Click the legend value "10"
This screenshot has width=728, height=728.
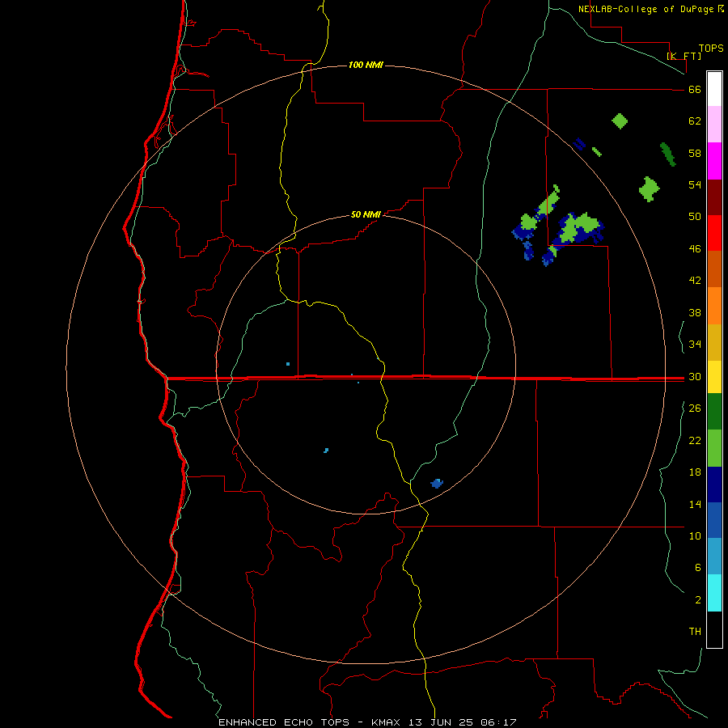[695, 535]
